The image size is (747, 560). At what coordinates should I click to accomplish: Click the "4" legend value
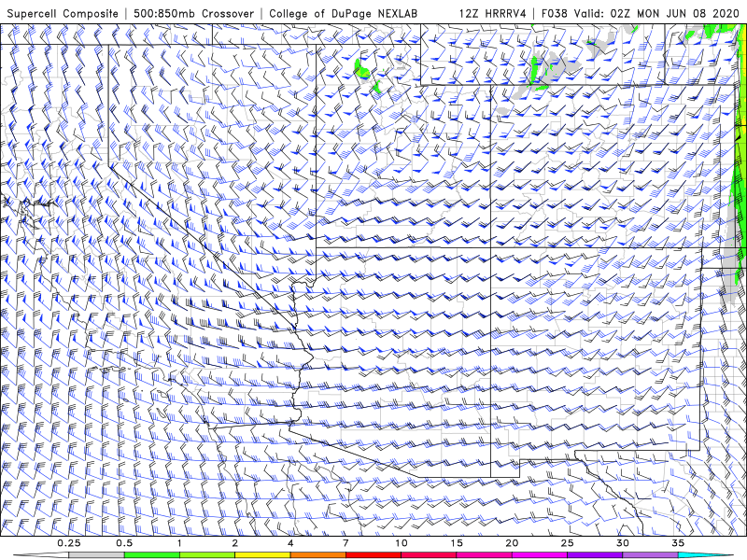click(290, 543)
